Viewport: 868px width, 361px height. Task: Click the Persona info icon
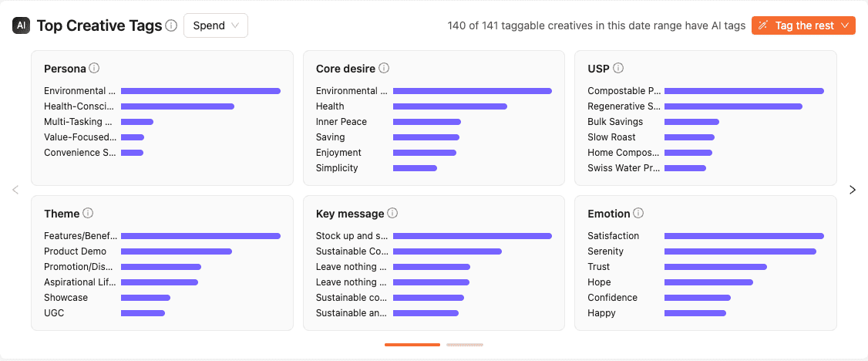tap(94, 68)
